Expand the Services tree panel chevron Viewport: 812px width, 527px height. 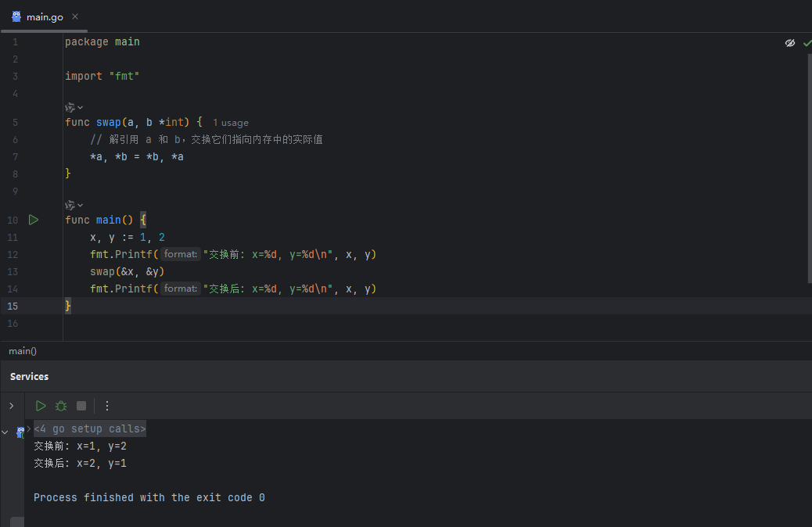click(x=12, y=406)
